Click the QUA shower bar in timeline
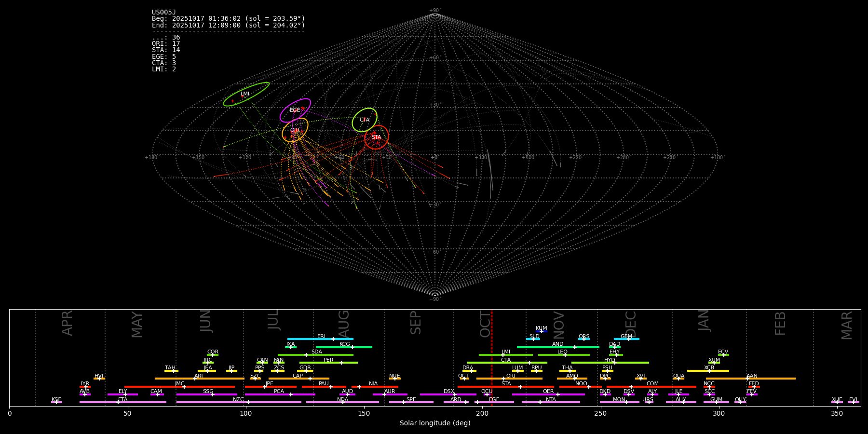 tap(678, 379)
